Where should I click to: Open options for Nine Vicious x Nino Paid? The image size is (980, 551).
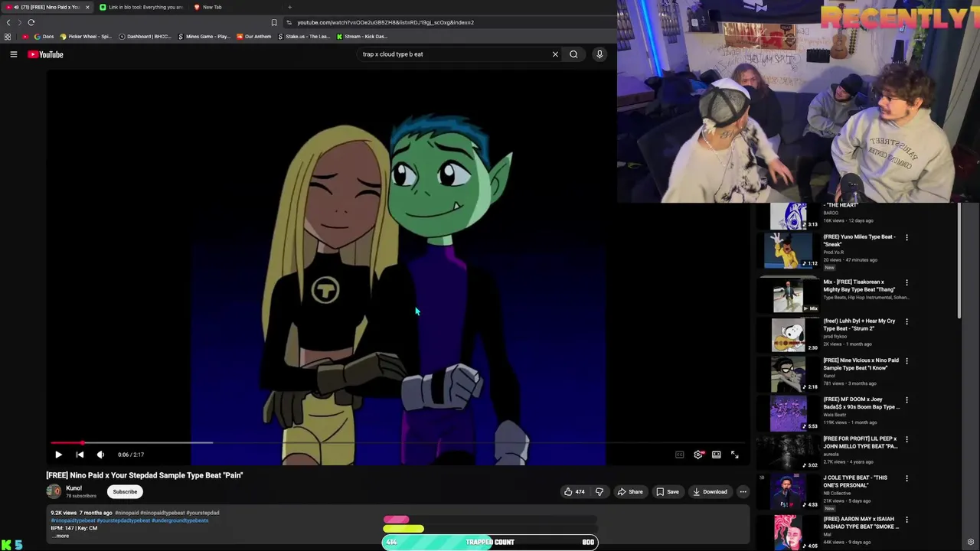pyautogui.click(x=906, y=360)
